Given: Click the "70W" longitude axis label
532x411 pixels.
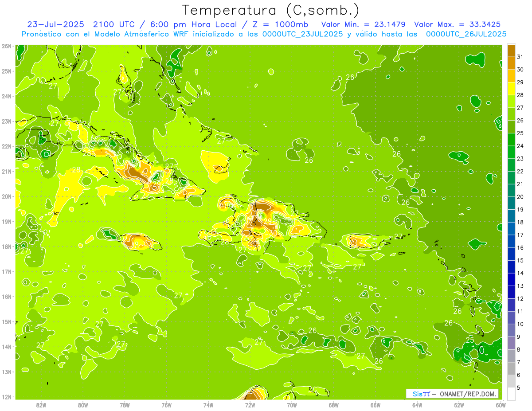Looking at the screenshot, I should point(292,405).
